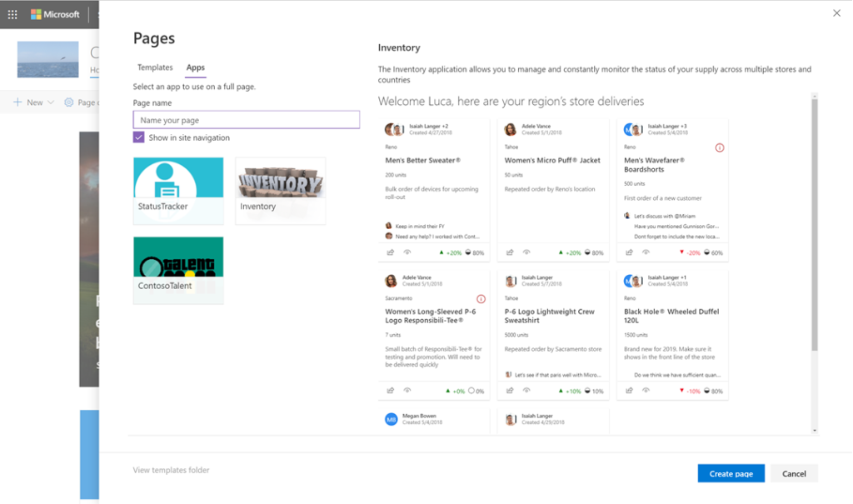Click the share icon on Black Hole Wheeled Duffel card
The width and height of the screenshot is (853, 504).
click(x=630, y=391)
